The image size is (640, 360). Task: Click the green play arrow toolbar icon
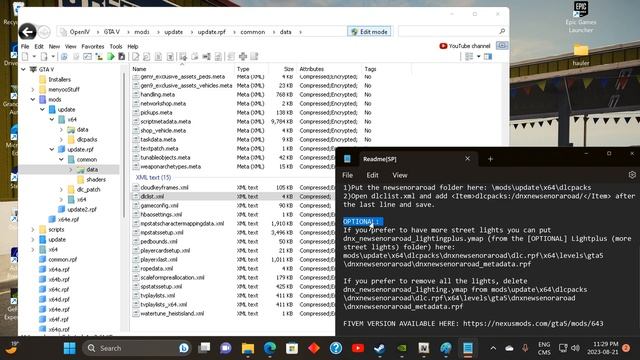pyautogui.click(x=111, y=56)
